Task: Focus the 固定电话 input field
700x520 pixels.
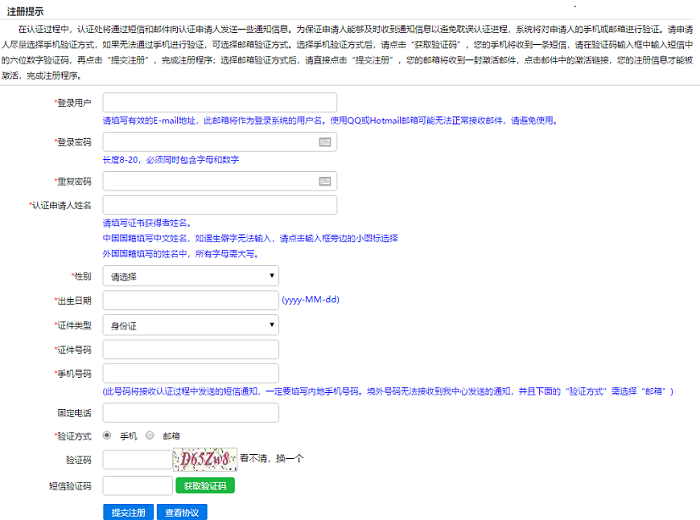Action: pyautogui.click(x=191, y=413)
